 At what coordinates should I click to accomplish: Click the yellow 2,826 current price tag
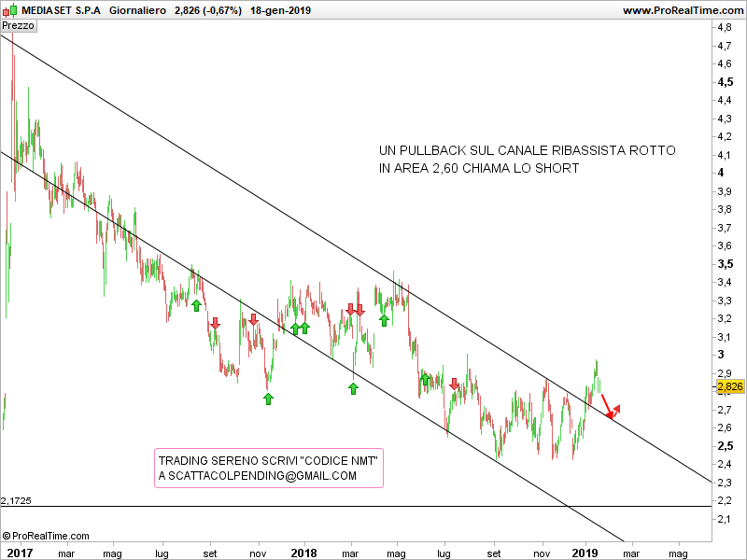[x=730, y=386]
